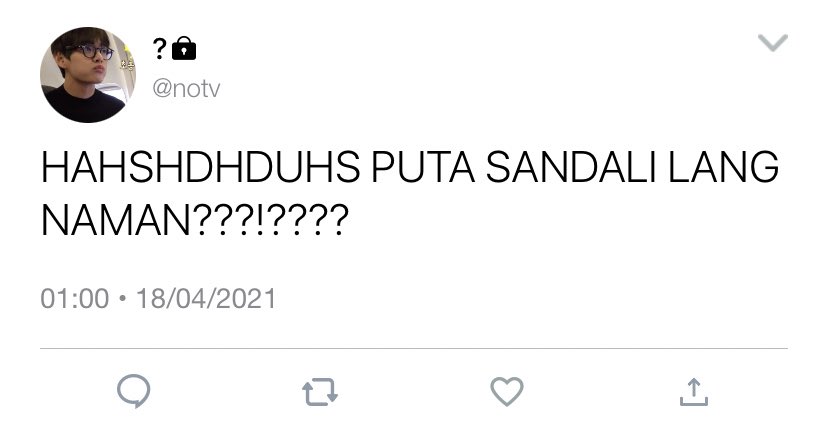827x424 pixels.
Task: Click the text NAMAN???!???? in the tweet
Action: pyautogui.click(x=195, y=220)
